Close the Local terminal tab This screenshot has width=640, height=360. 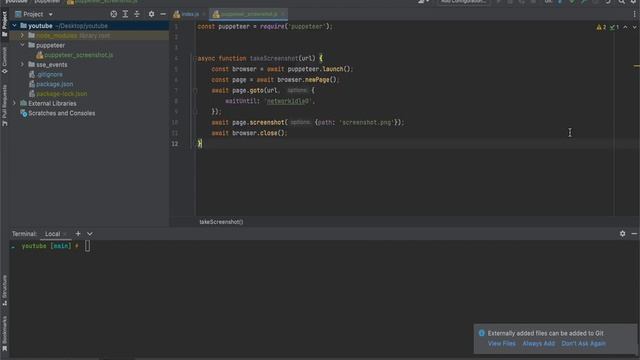[x=65, y=234]
